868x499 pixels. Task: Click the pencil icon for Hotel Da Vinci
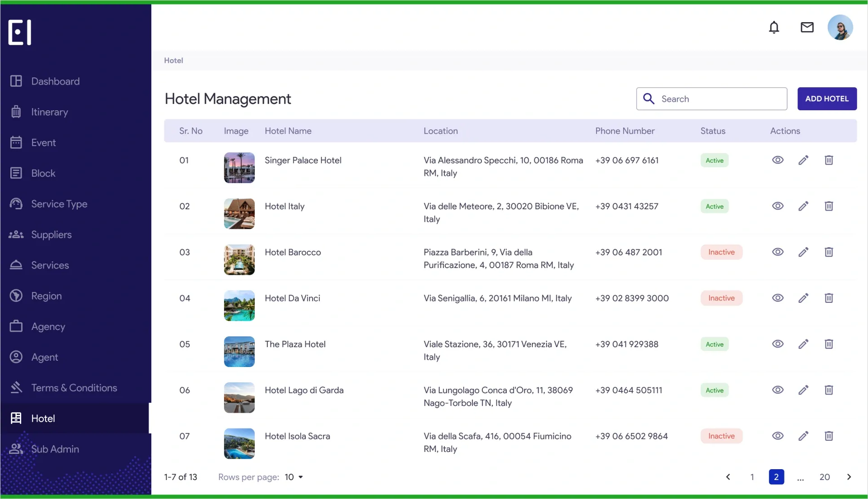[x=803, y=298]
